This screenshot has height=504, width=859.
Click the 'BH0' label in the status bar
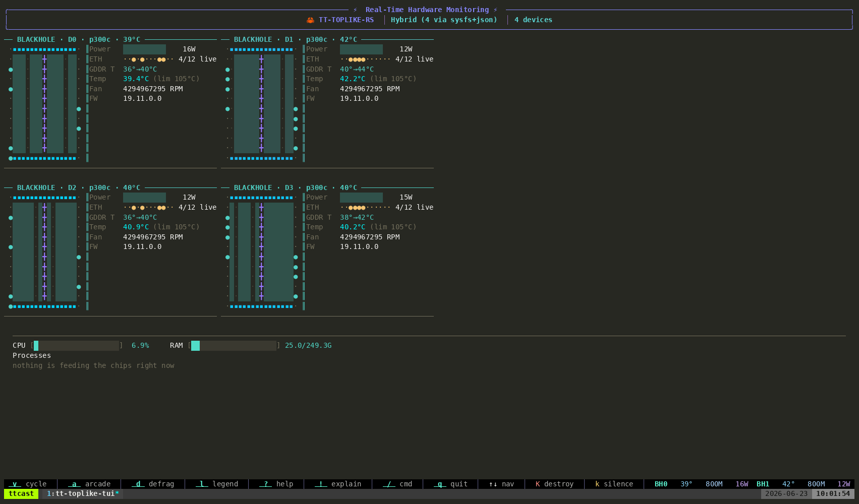coord(661,484)
